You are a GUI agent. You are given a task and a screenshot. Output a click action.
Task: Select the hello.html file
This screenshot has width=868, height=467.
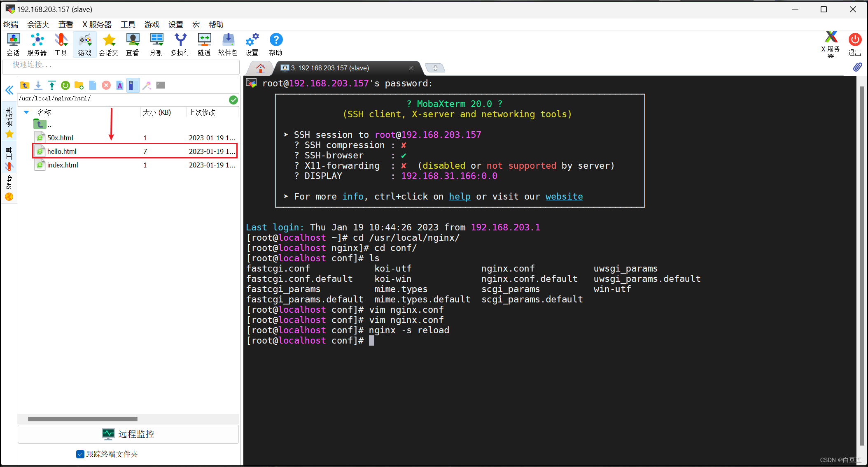pos(135,151)
